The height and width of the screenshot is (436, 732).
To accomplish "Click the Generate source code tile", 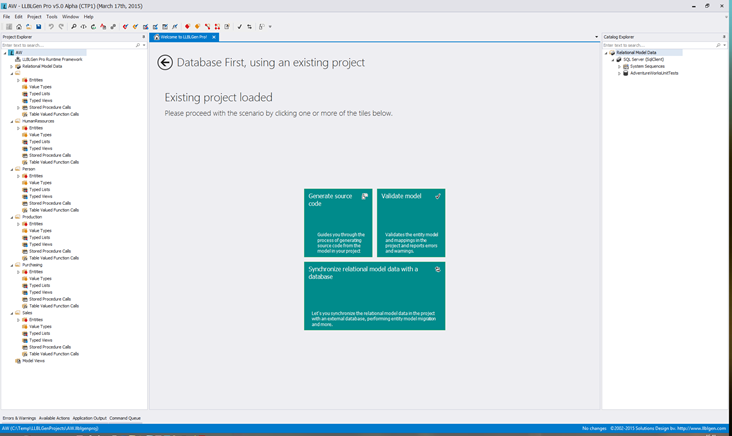I will click(338, 223).
